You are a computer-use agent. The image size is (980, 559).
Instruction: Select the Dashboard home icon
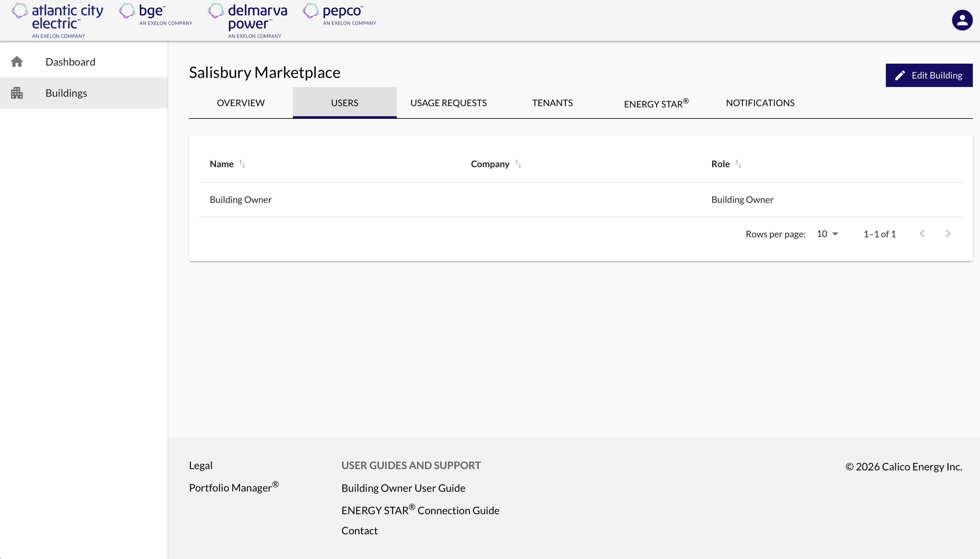tap(17, 61)
